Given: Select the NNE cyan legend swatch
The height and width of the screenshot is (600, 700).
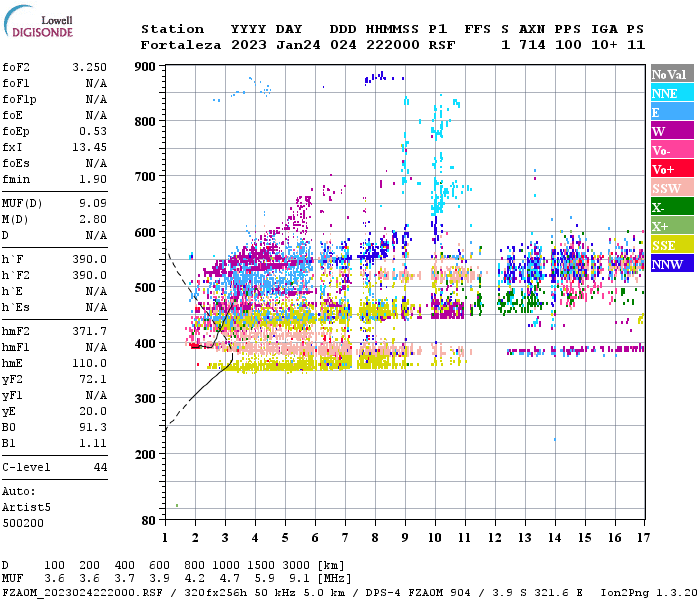Looking at the screenshot, I should coord(672,92).
